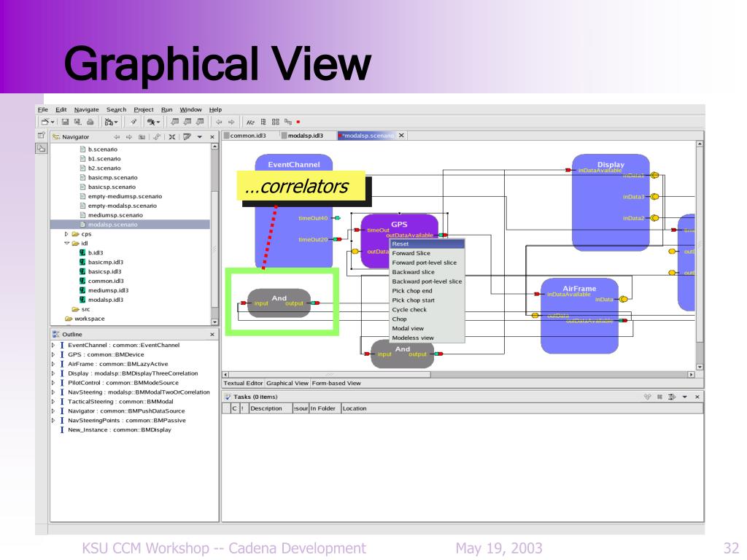Click the lower gray And component node
The height and width of the screenshot is (560, 747).
coord(402,354)
